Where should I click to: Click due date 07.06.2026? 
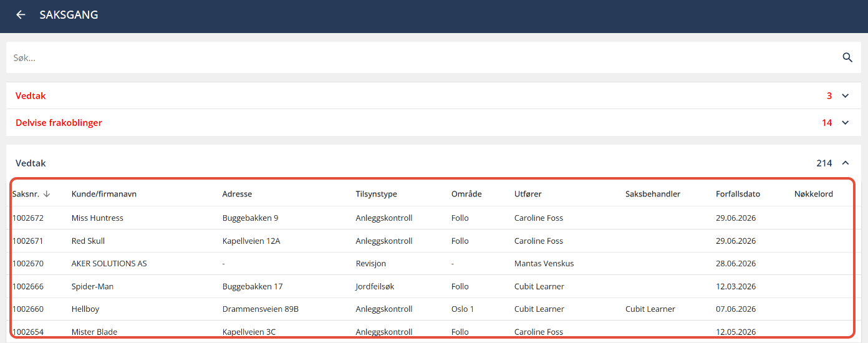pos(736,309)
